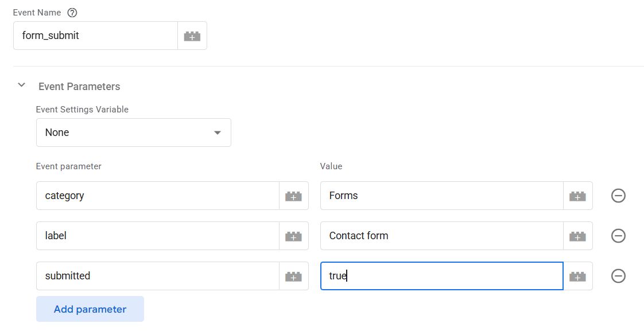Open the Event Settings Variable dropdown
The width and height of the screenshot is (644, 331).
point(133,132)
